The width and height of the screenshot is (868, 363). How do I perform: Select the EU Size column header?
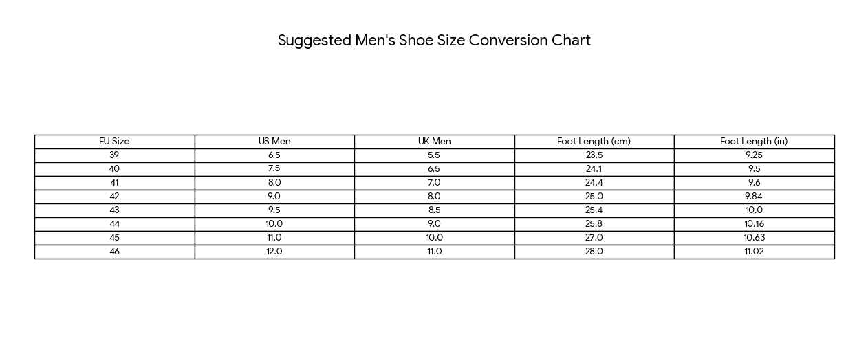click(x=114, y=142)
